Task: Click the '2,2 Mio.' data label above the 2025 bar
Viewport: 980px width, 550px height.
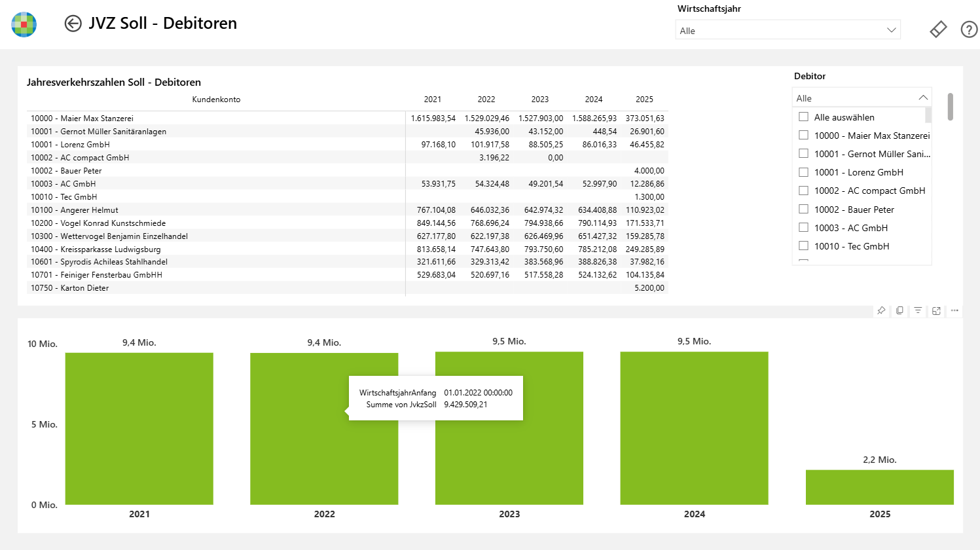Action: pyautogui.click(x=879, y=460)
